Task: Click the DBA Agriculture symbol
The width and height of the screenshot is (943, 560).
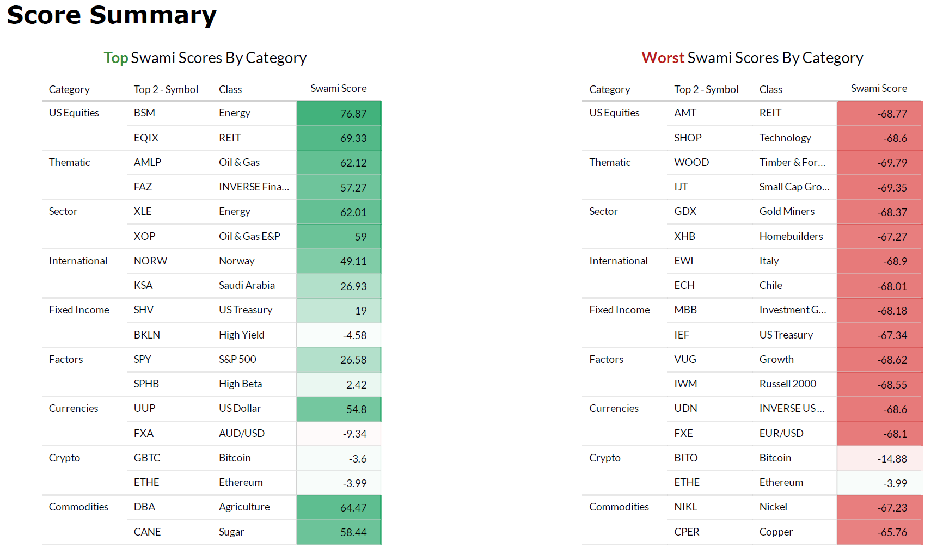Action: point(144,507)
